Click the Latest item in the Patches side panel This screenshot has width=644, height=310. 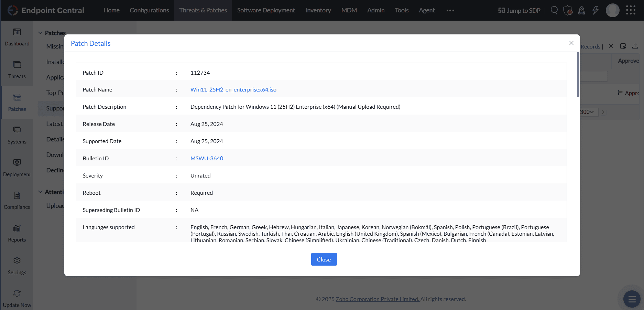(x=54, y=124)
